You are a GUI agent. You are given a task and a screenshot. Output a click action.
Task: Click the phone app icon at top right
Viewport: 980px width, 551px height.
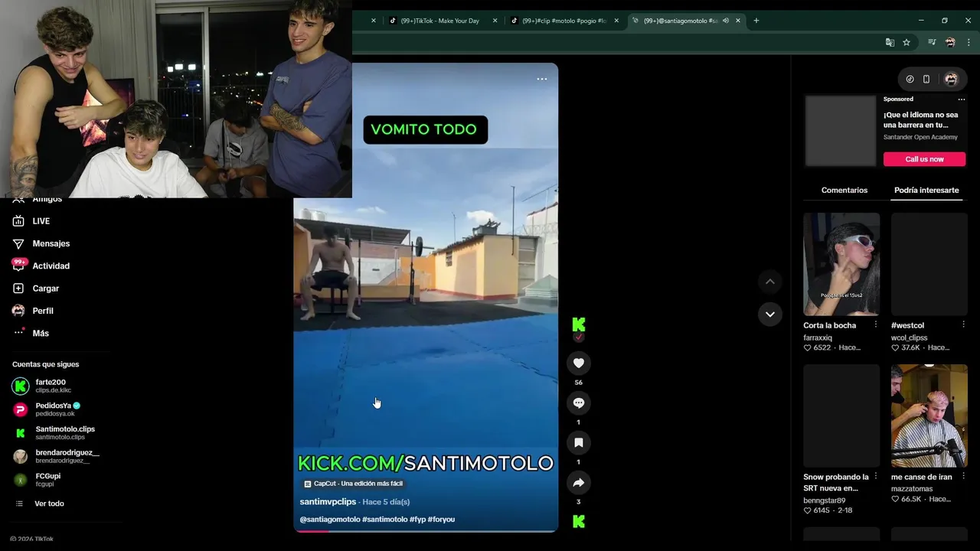[x=926, y=79]
